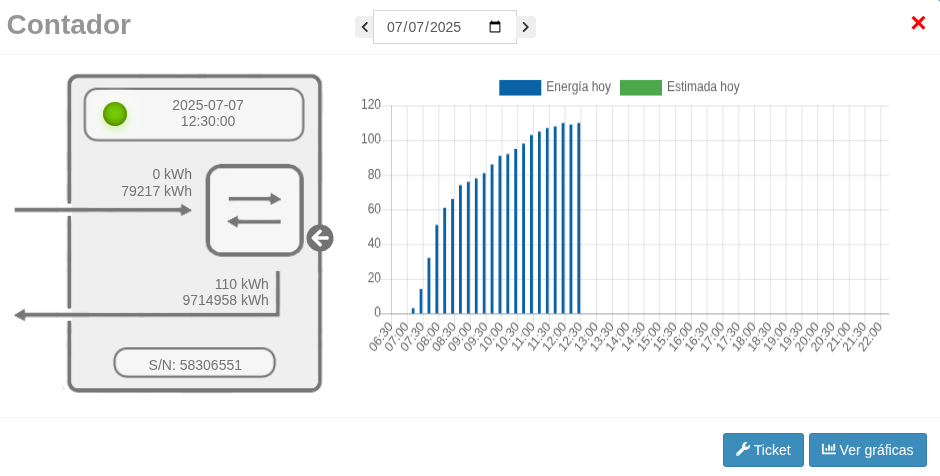
Task: Click the Energía hoy legend label
Action: [x=578, y=88]
